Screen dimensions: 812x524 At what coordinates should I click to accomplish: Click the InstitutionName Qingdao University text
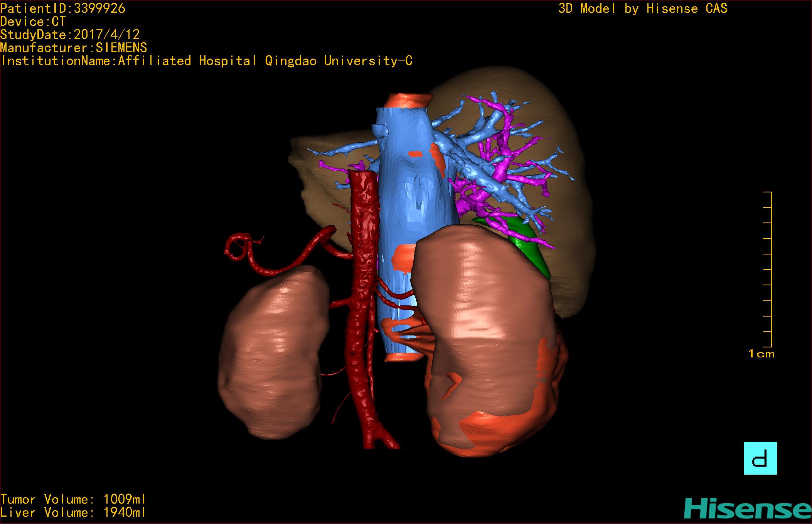click(x=206, y=61)
